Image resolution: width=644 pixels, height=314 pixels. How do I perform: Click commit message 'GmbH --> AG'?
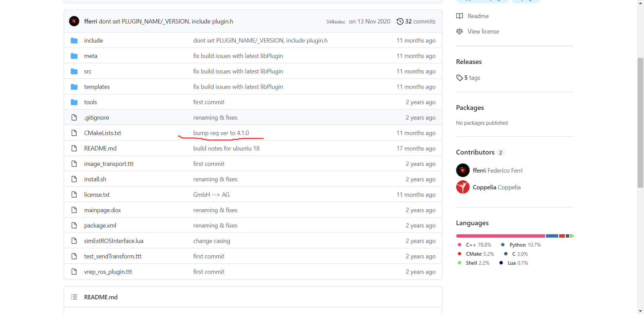pyautogui.click(x=211, y=195)
